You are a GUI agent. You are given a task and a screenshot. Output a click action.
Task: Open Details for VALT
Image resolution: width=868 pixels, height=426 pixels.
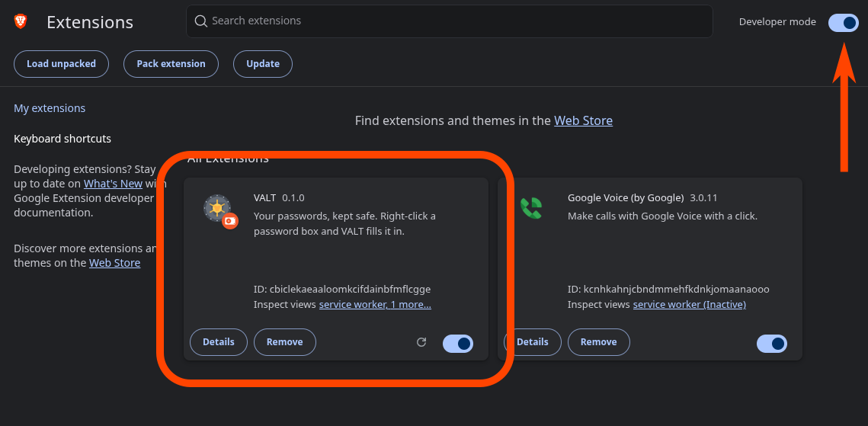tap(219, 342)
